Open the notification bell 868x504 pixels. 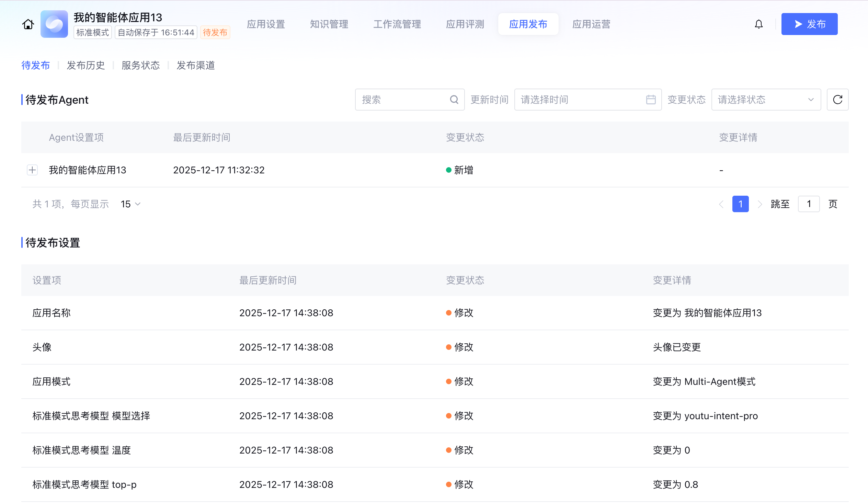tap(758, 24)
